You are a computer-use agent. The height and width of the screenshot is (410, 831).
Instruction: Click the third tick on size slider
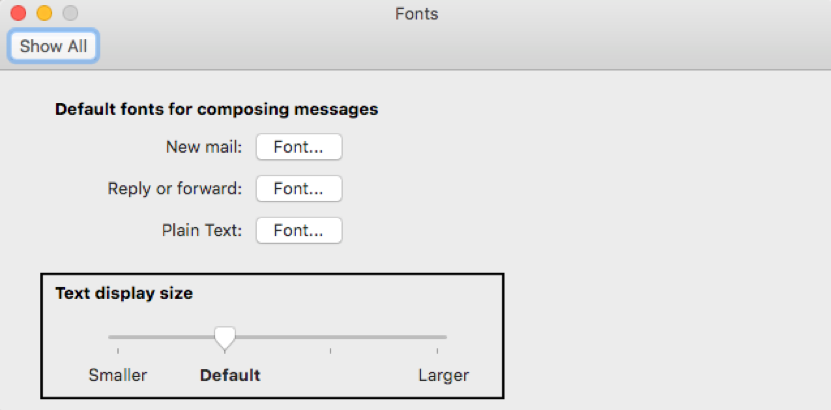click(x=331, y=337)
